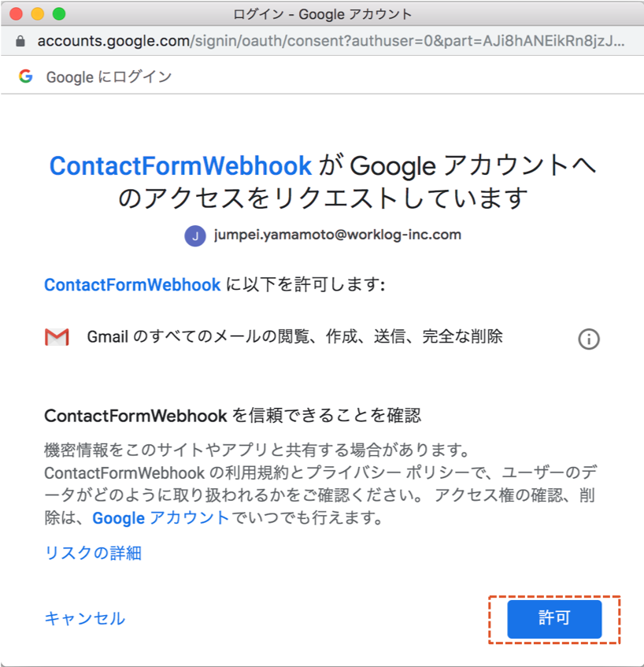
Task: Open the Google アカウント link
Action: pyautogui.click(x=161, y=518)
